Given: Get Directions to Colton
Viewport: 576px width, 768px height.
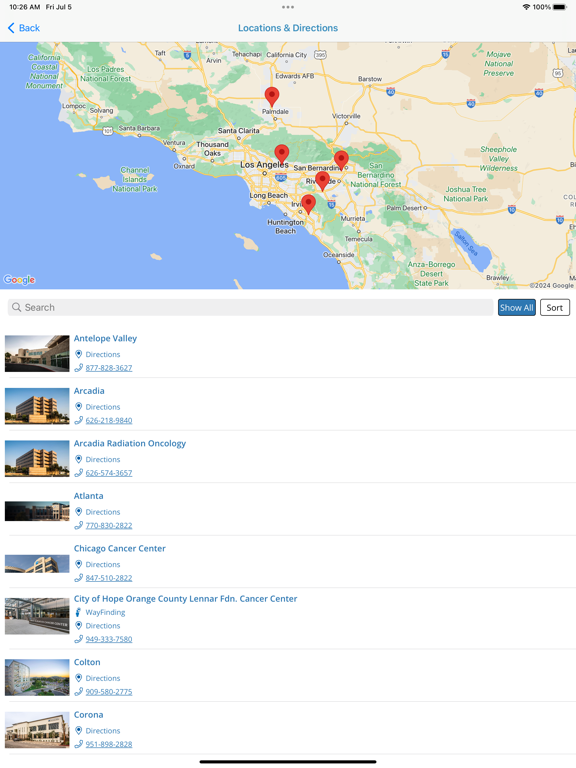Looking at the screenshot, I should (x=103, y=678).
